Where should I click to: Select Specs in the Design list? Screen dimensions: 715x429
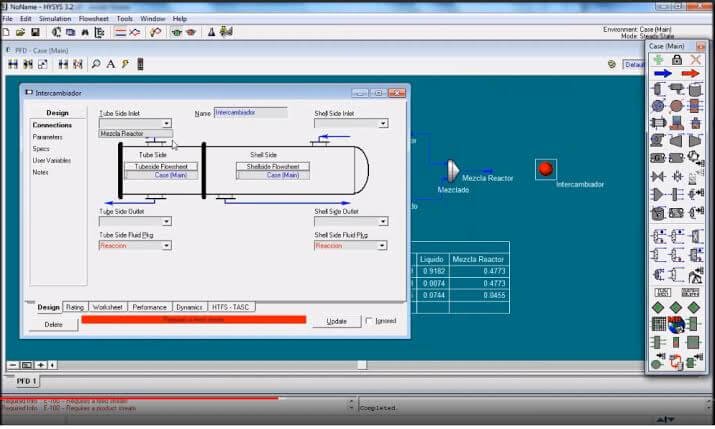[41, 149]
